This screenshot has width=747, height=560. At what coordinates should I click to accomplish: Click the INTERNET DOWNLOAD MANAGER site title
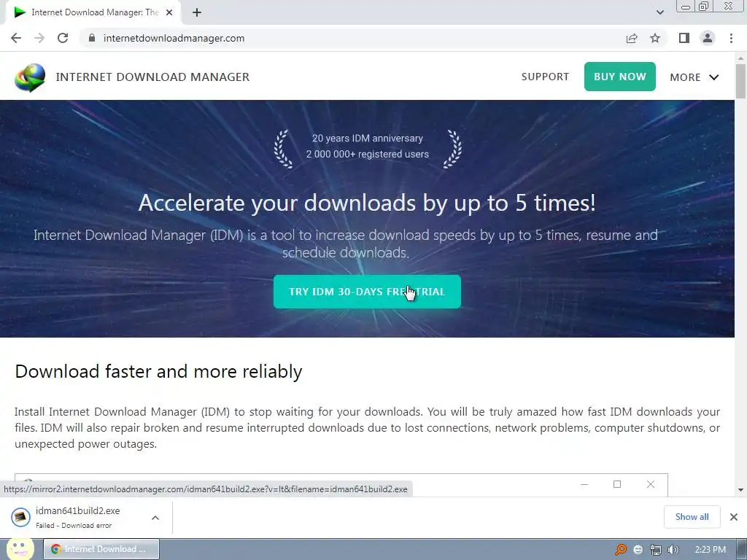[x=152, y=77]
